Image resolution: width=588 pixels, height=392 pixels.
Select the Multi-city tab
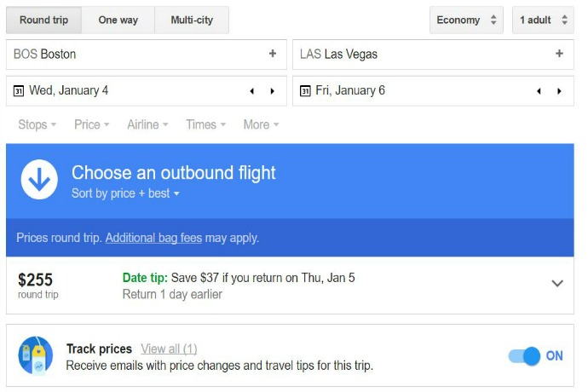click(x=192, y=20)
